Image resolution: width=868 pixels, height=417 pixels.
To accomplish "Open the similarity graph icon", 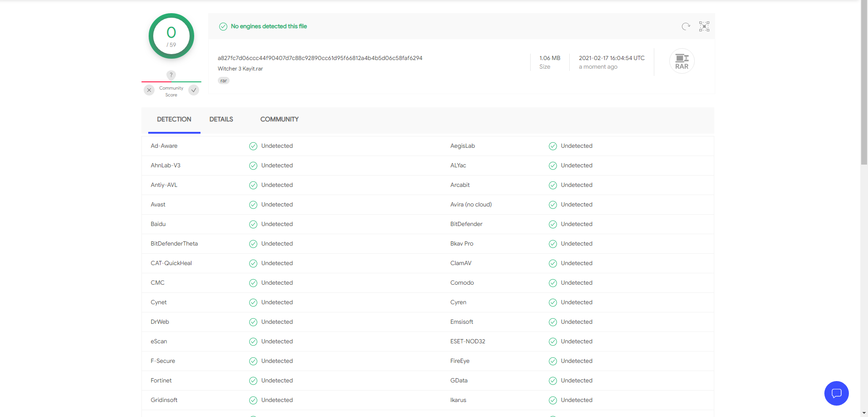I will (704, 26).
